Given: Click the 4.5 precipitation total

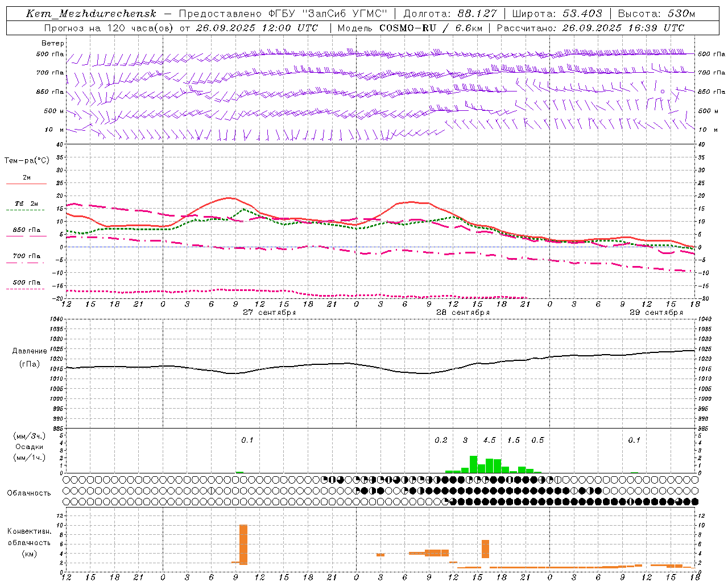Looking at the screenshot, I should [489, 440].
